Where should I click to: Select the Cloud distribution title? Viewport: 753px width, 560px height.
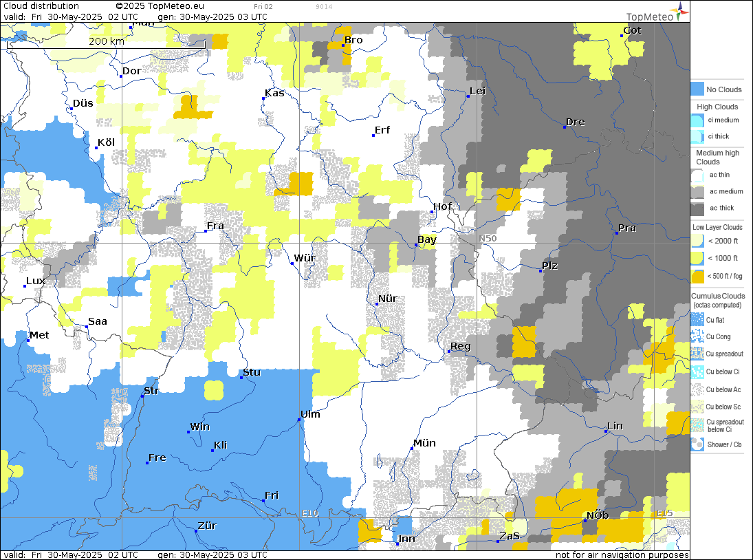tap(41, 6)
